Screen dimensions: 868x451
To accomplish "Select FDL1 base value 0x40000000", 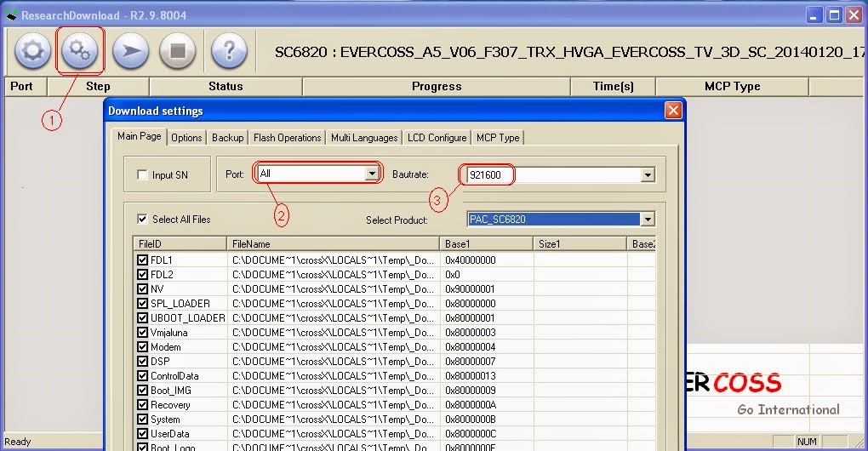I will pyautogui.click(x=471, y=260).
